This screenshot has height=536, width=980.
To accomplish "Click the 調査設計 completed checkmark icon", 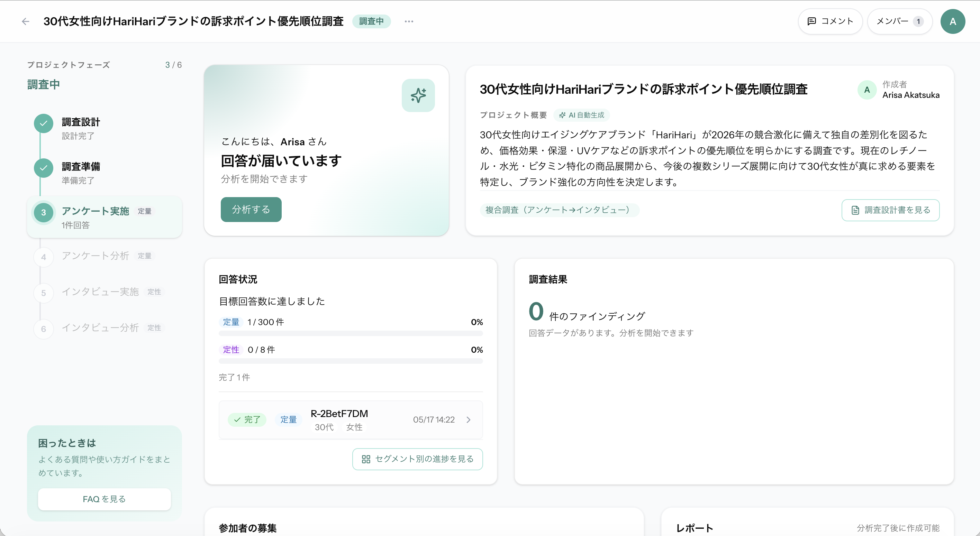I will pyautogui.click(x=43, y=123).
